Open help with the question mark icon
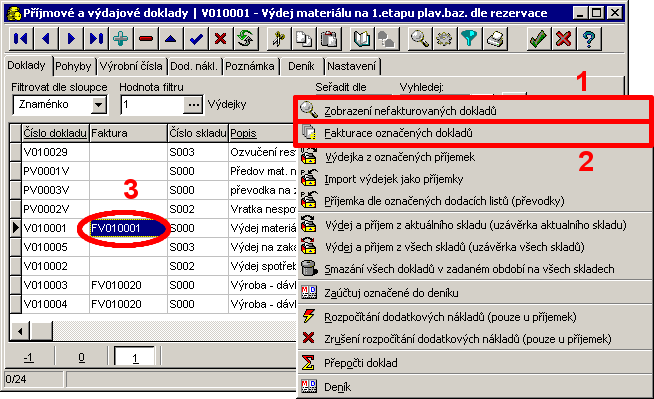 tap(589, 39)
